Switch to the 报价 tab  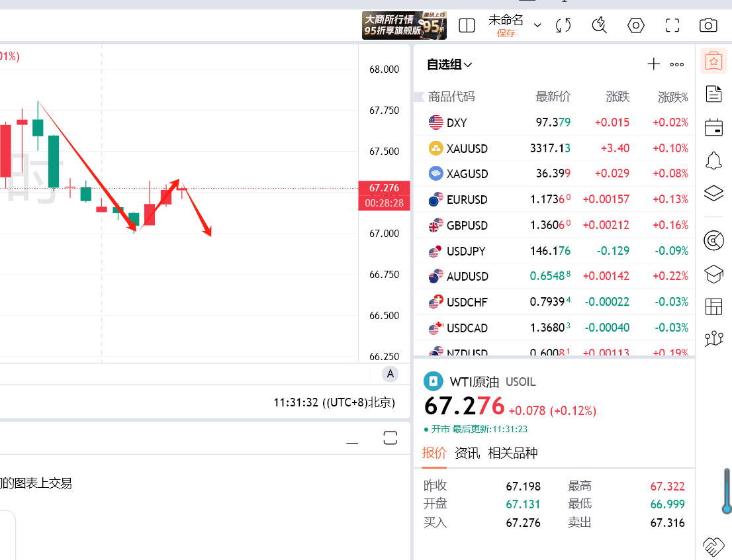click(x=434, y=453)
